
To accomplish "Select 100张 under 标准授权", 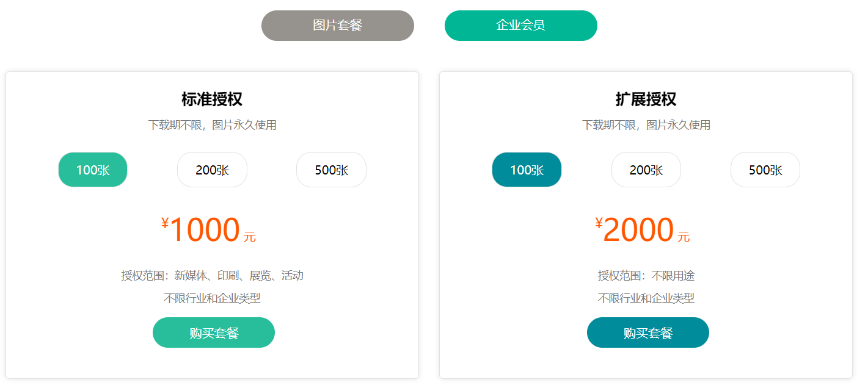I will [93, 170].
